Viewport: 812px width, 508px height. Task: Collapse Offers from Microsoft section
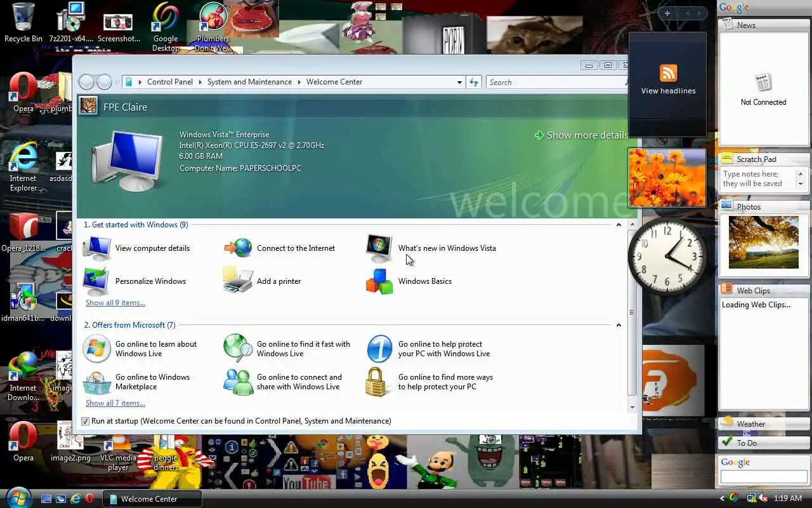(619, 325)
